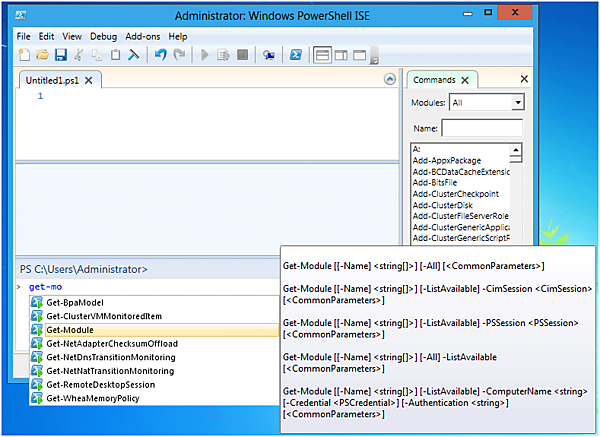
Task: Close the Untitled1.ps1 tab
Action: [88, 80]
